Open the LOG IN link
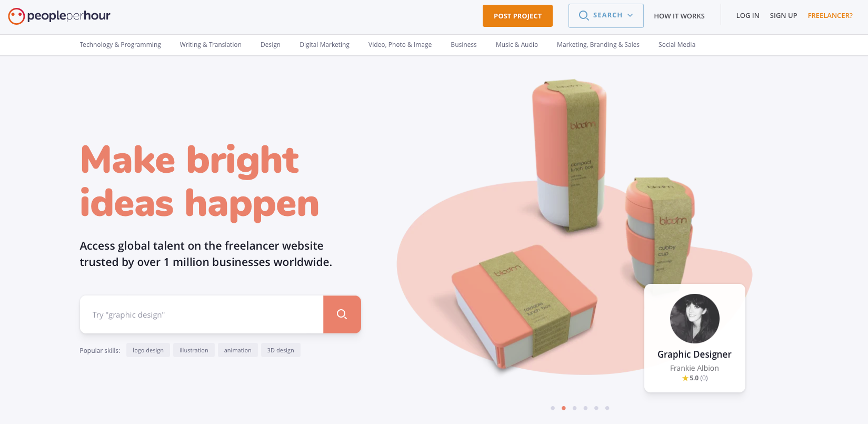Viewport: 868px width, 424px height. click(747, 16)
